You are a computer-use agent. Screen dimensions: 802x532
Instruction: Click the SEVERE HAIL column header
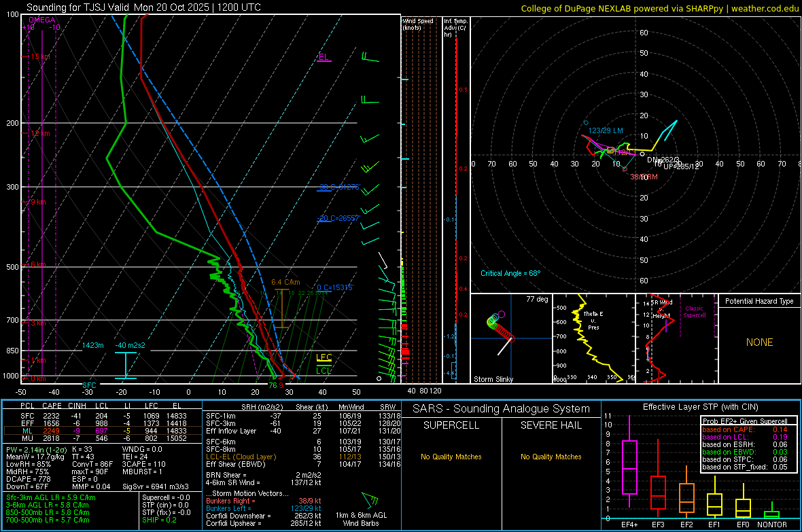click(x=551, y=425)
